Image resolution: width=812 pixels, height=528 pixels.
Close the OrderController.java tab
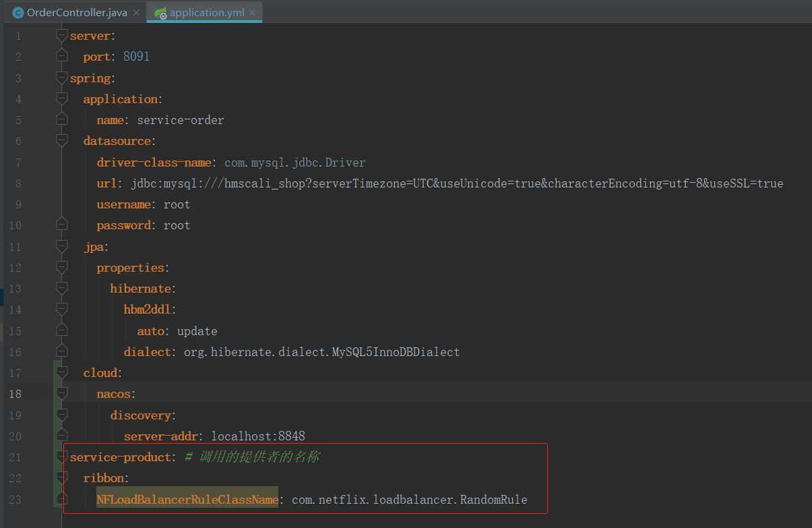point(137,13)
